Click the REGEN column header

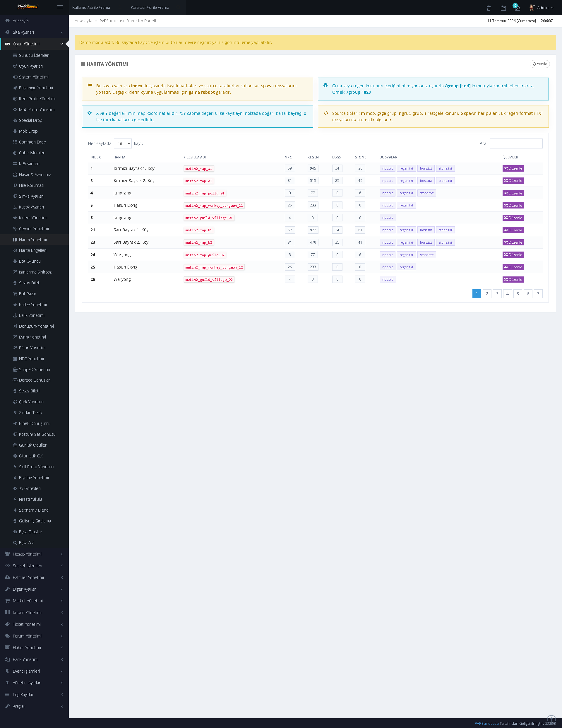(x=313, y=157)
